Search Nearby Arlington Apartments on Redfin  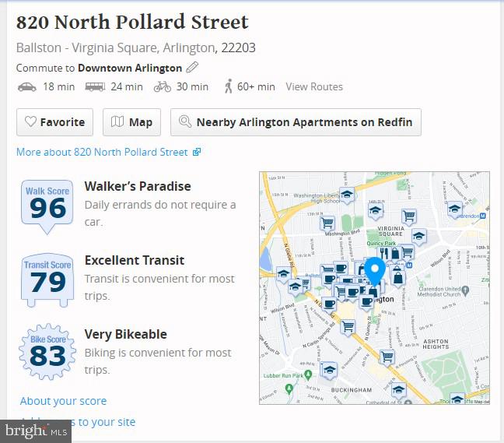click(296, 122)
